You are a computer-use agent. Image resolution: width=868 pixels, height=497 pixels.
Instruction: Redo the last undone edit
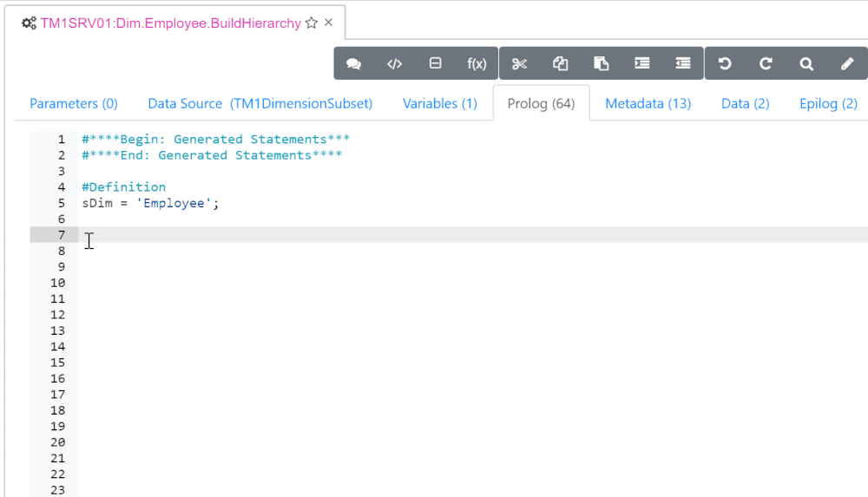(766, 63)
